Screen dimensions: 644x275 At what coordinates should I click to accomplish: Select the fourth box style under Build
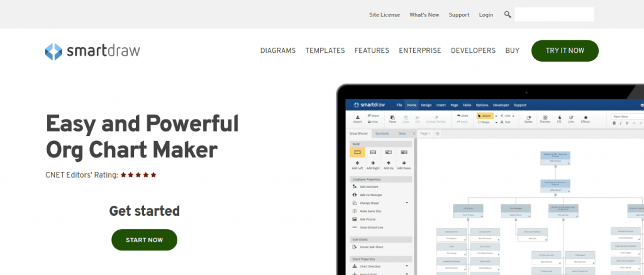point(404,152)
